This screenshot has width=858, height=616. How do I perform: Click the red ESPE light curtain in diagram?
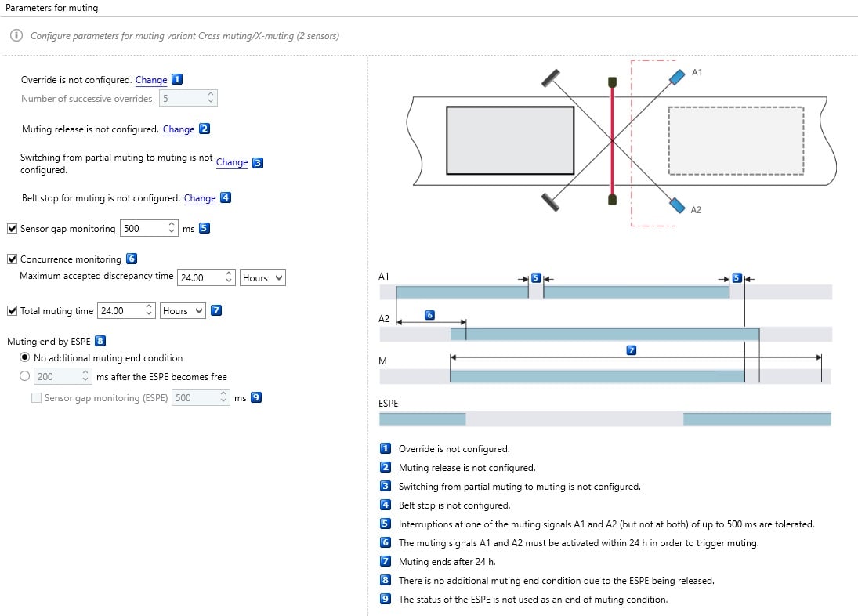612,141
